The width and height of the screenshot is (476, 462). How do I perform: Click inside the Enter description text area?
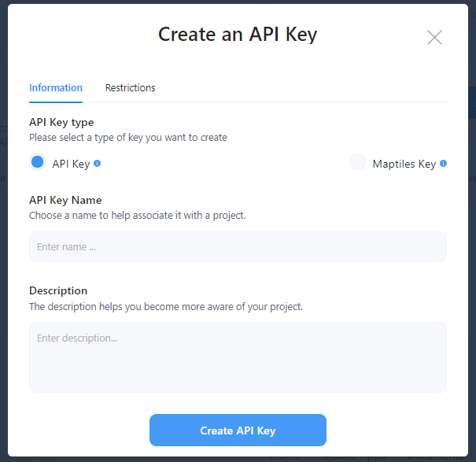pyautogui.click(x=238, y=357)
